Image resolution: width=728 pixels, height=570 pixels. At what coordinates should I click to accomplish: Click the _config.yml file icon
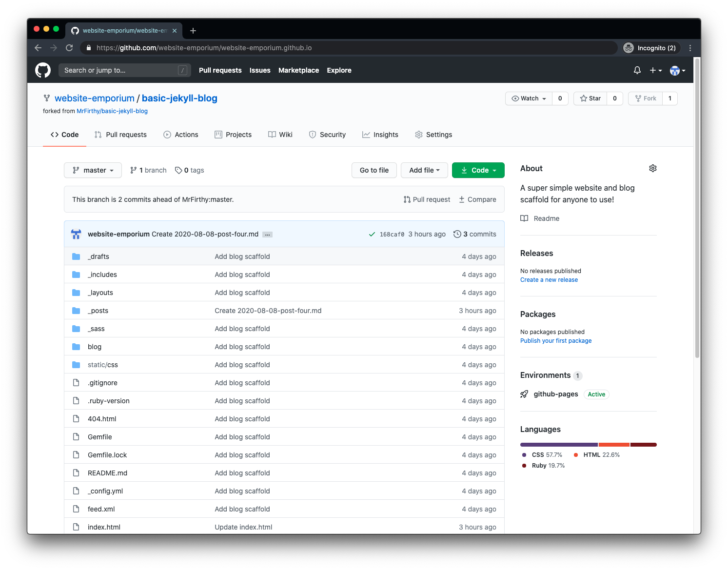[x=76, y=491]
